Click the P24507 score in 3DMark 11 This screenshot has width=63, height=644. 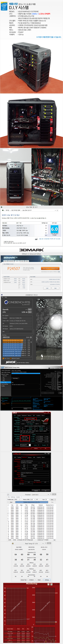pyautogui.click(x=14, y=268)
